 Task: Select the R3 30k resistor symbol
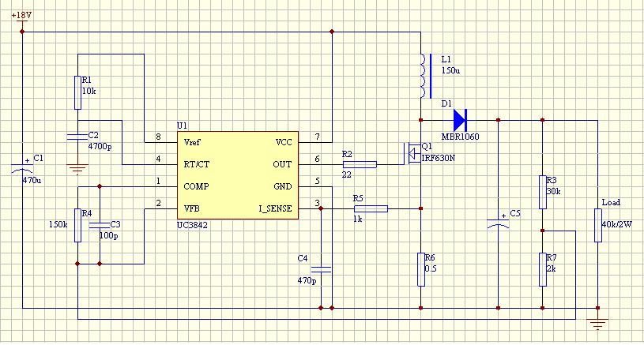click(x=543, y=192)
